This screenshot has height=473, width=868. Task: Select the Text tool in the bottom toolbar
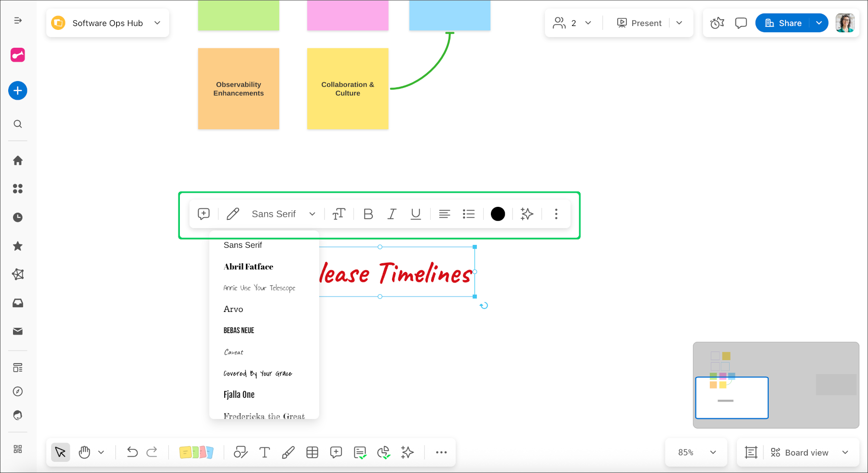click(264, 452)
